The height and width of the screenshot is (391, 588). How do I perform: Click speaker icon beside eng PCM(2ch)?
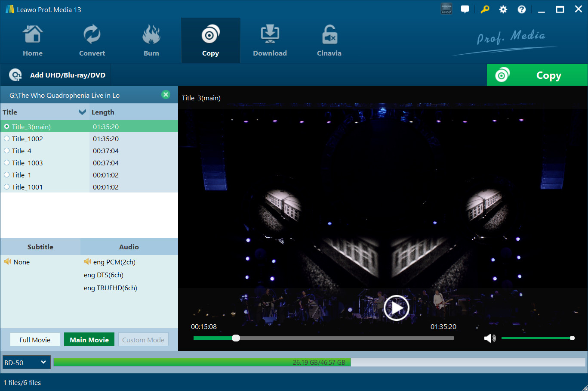[x=87, y=261]
